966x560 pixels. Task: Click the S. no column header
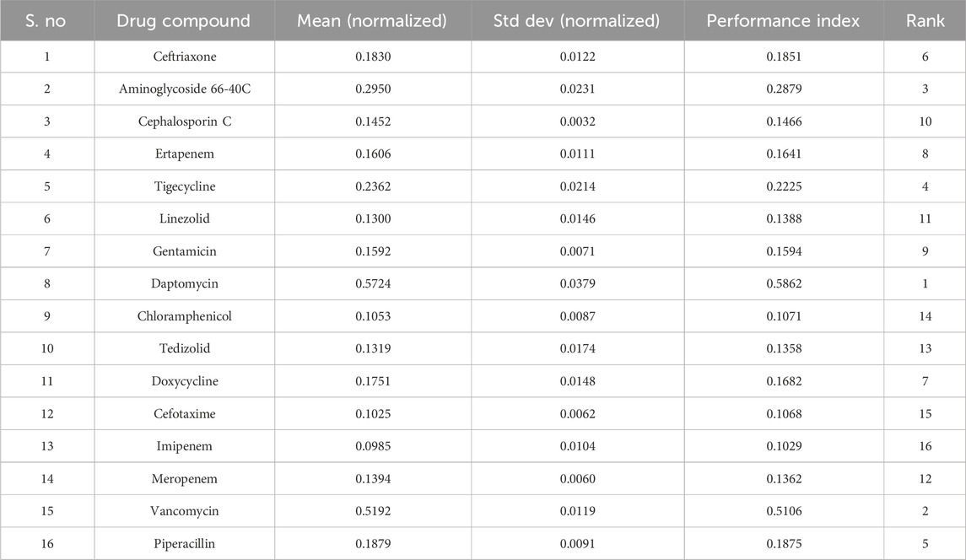pos(47,21)
